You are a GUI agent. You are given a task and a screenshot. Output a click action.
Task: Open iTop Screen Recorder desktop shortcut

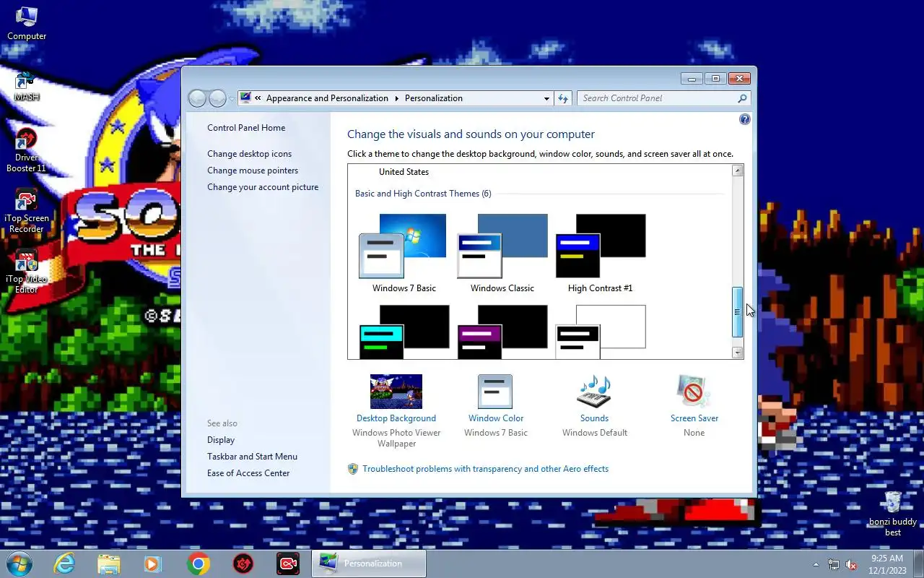click(27, 210)
